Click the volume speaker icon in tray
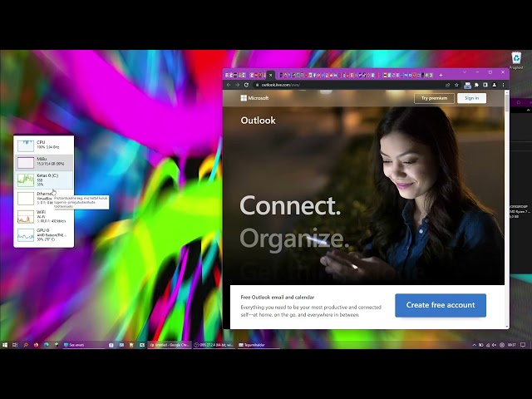The height and width of the screenshot is (399, 532). point(495,345)
